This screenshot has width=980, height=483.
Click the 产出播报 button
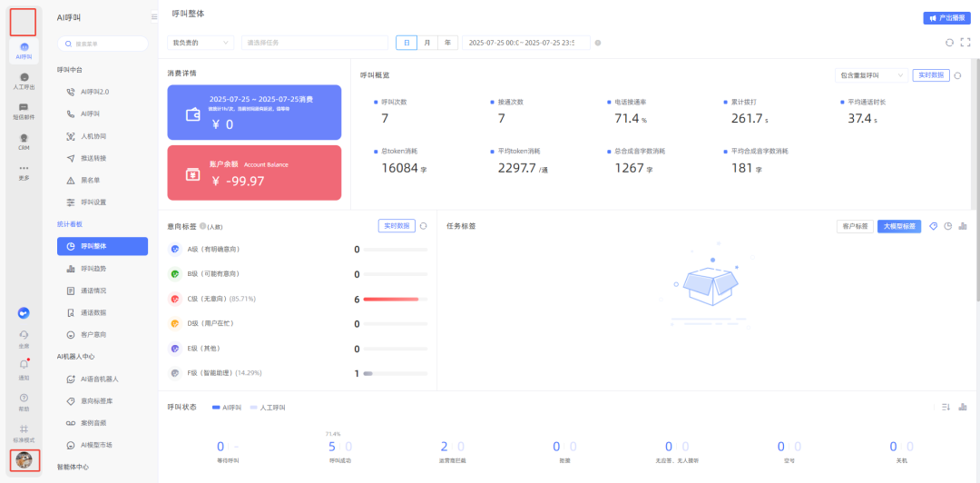(x=946, y=18)
